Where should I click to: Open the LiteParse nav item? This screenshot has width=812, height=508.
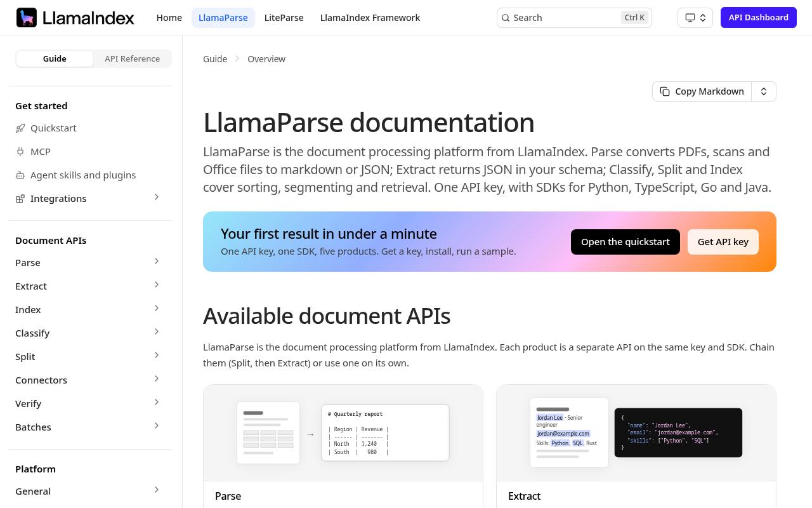(x=284, y=18)
